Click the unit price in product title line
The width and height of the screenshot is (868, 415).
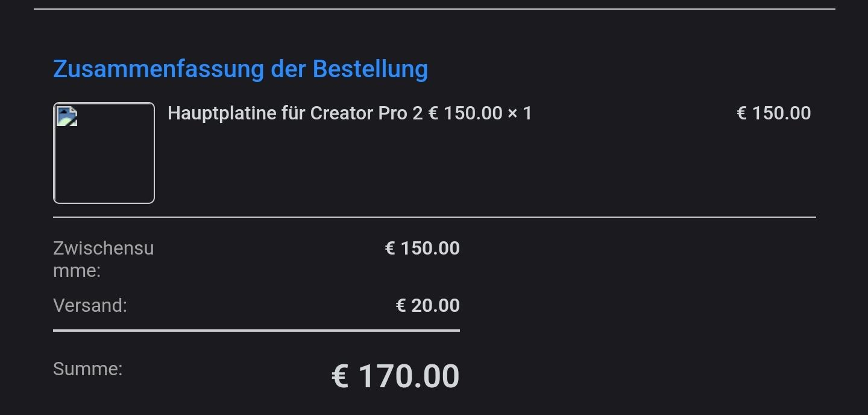[x=465, y=113]
